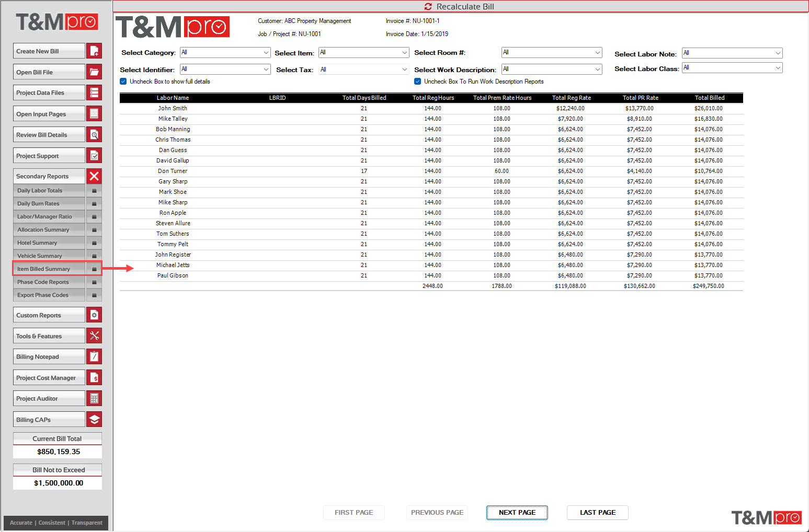Open the Labor/Manager Ratio report
The image size is (809, 532).
tap(49, 217)
